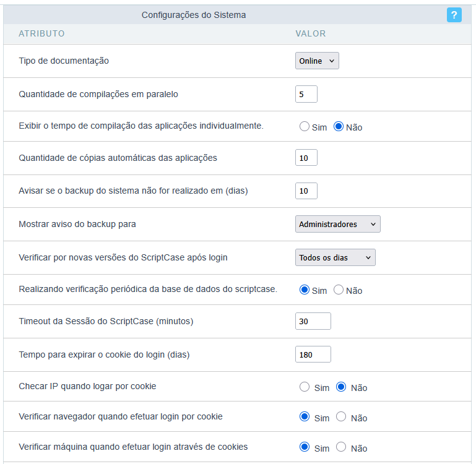Choose Não for verificação periódica da base
The image size is (476, 464).
pos(338,290)
